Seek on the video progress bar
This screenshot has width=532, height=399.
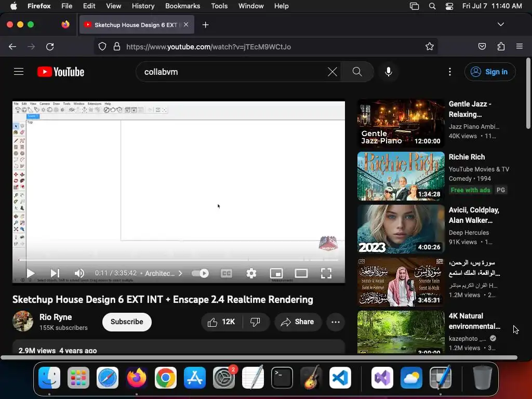click(179, 260)
